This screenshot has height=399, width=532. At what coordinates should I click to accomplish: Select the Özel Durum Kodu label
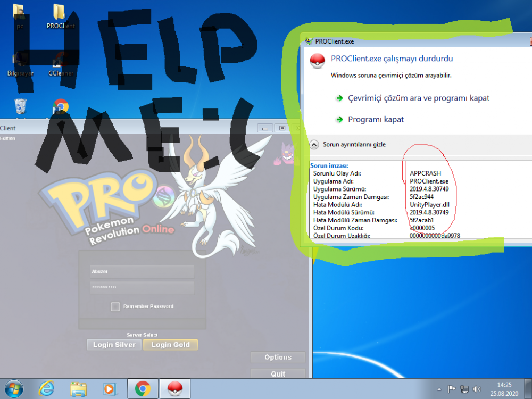[x=338, y=228]
